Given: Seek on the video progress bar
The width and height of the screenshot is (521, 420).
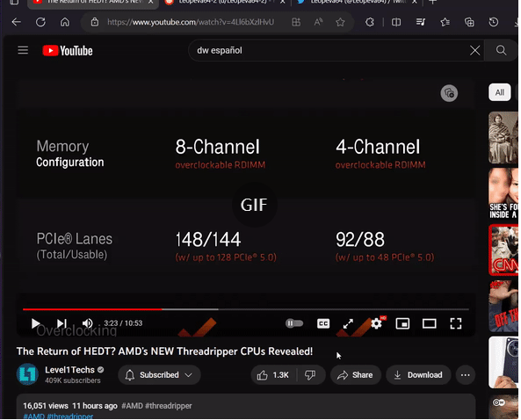Looking at the screenshot, I should (x=245, y=309).
